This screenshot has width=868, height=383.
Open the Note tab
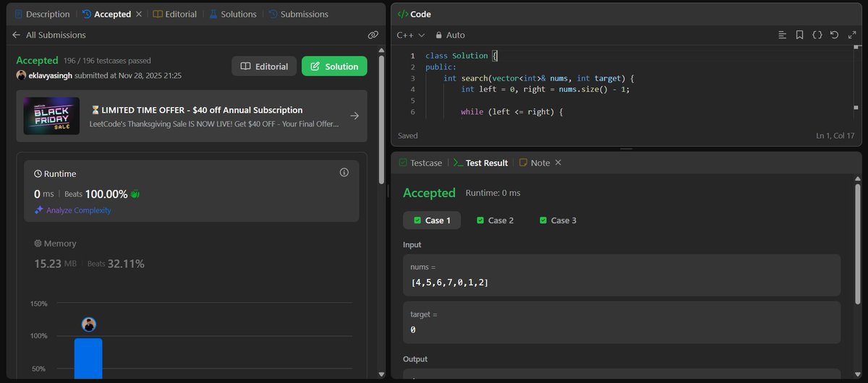[x=535, y=163]
